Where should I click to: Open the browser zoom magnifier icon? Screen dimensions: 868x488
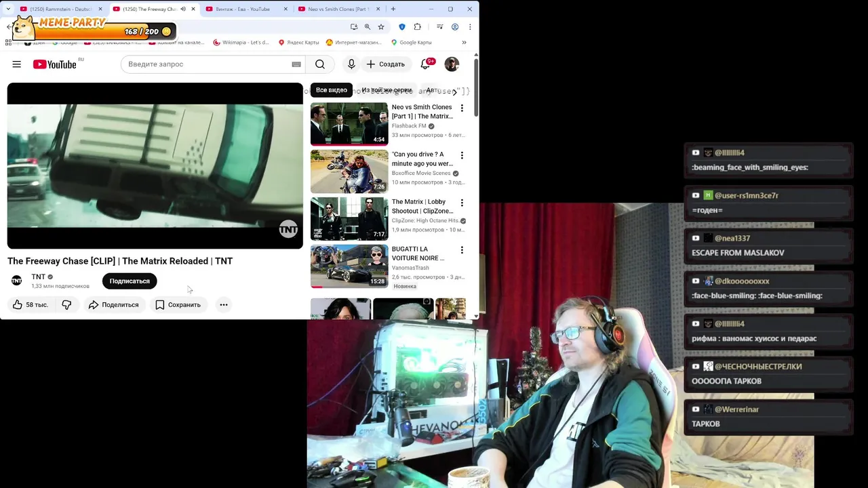pos(367,27)
